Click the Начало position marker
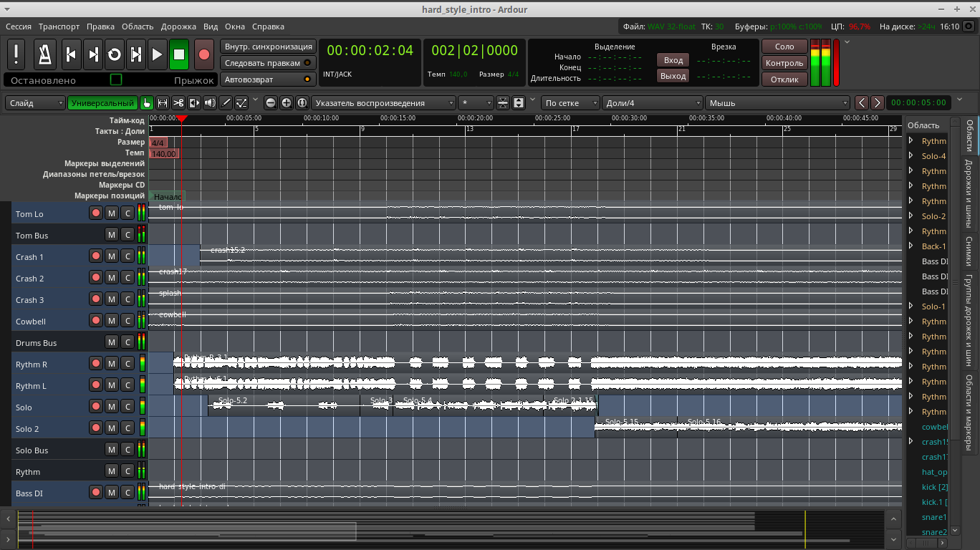The image size is (980, 550). pyautogui.click(x=168, y=196)
